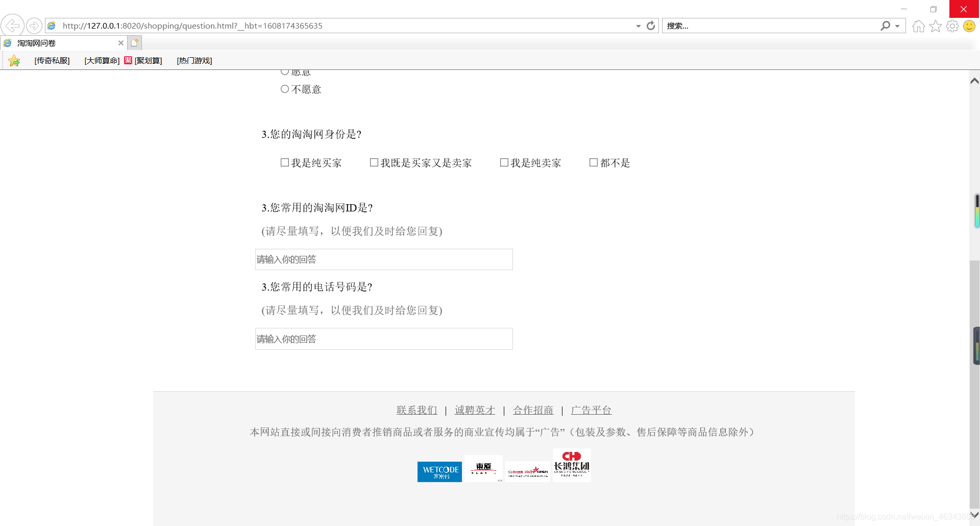The height and width of the screenshot is (526, 980).
Task: Click the WETCODE logo image
Action: [439, 472]
